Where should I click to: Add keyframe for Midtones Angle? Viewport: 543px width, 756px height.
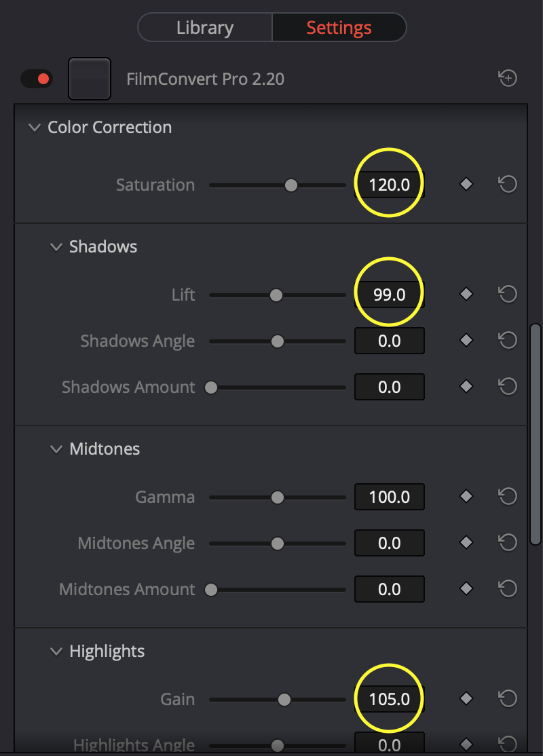click(x=466, y=542)
